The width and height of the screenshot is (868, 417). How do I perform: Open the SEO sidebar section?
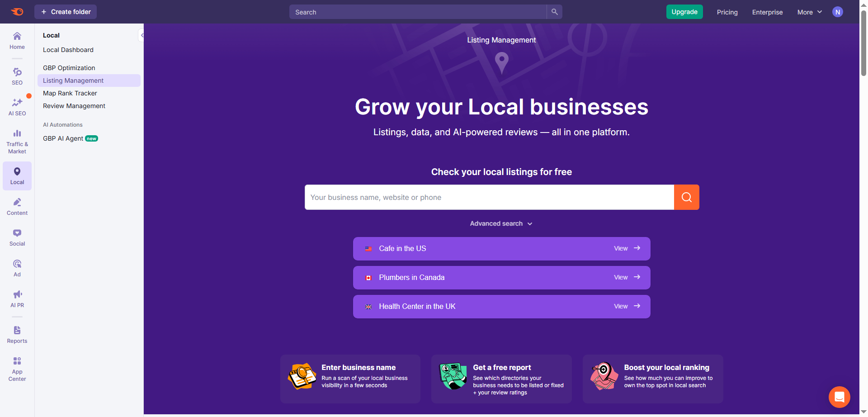pyautogui.click(x=17, y=76)
